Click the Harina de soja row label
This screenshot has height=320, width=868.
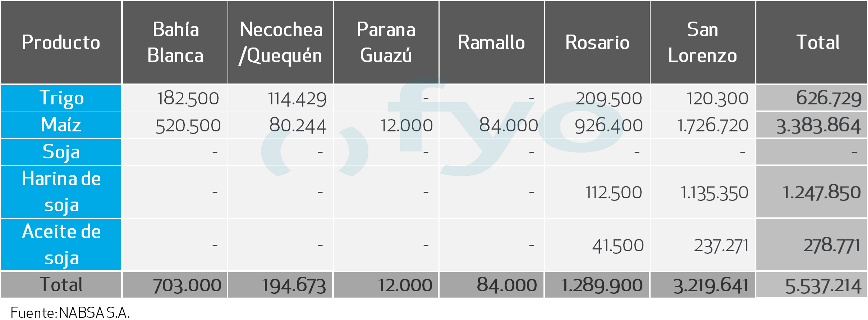pyautogui.click(x=61, y=192)
